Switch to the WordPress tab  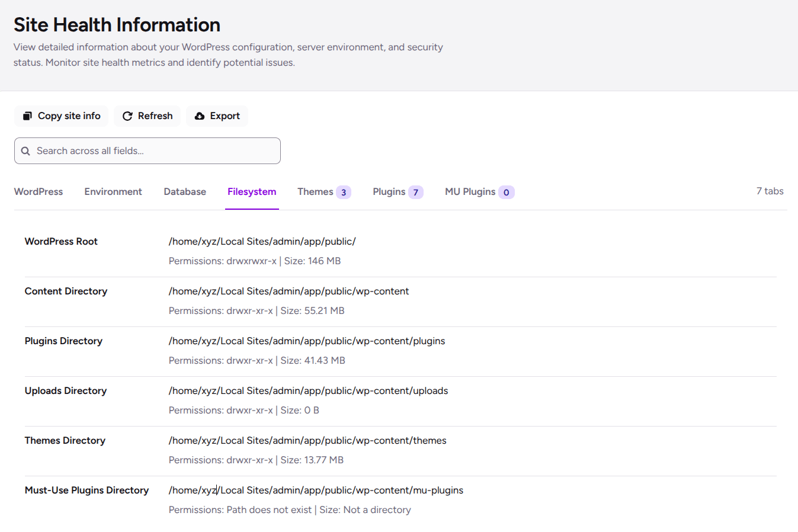(39, 192)
